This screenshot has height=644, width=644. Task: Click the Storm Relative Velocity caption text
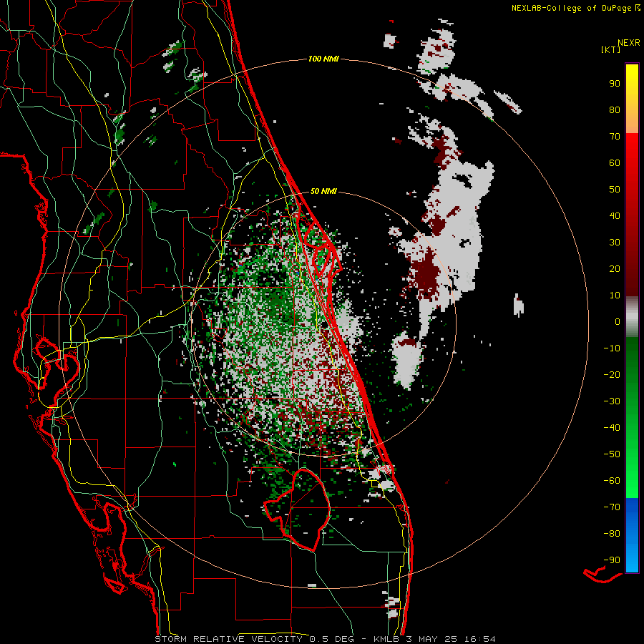coord(326,639)
